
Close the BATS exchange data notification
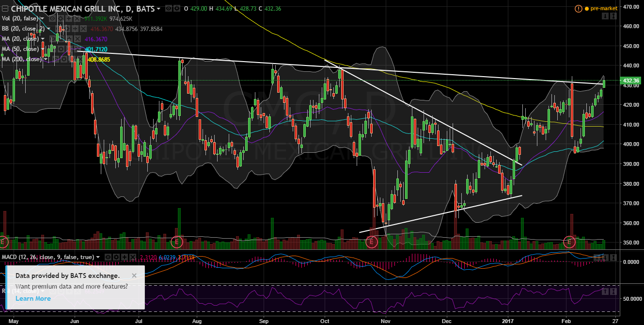[x=134, y=275]
